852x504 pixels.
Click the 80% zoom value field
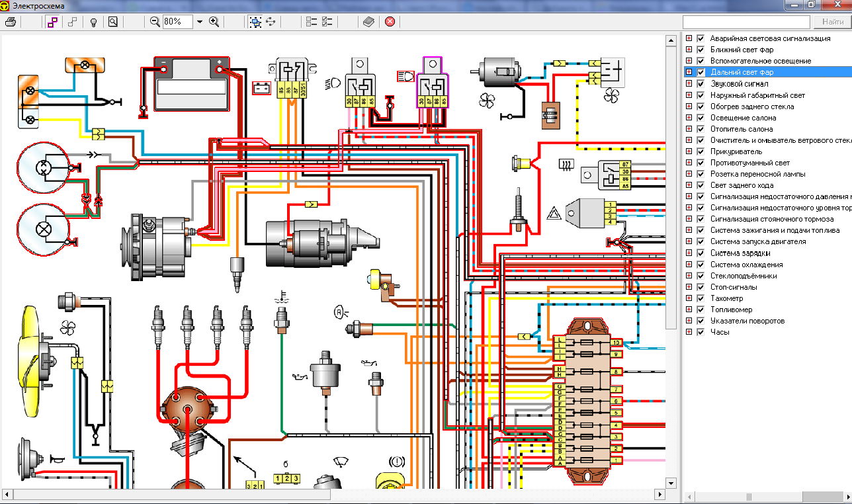(179, 22)
